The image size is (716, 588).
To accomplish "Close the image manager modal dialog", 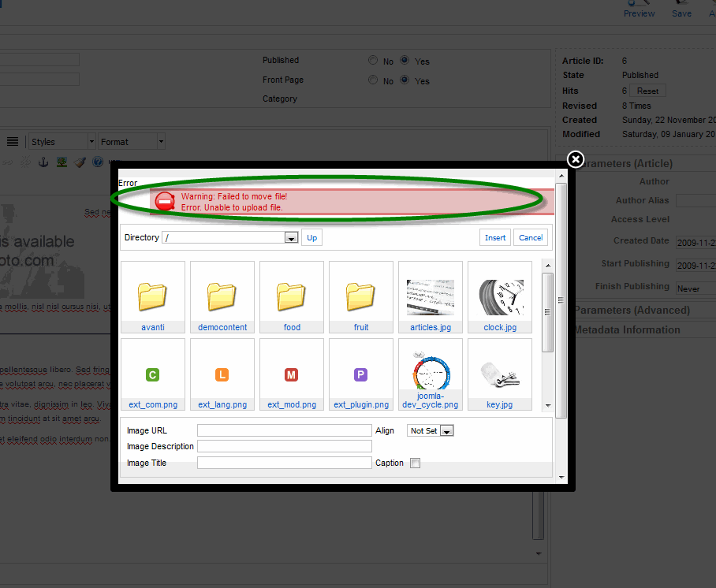I will (x=576, y=159).
